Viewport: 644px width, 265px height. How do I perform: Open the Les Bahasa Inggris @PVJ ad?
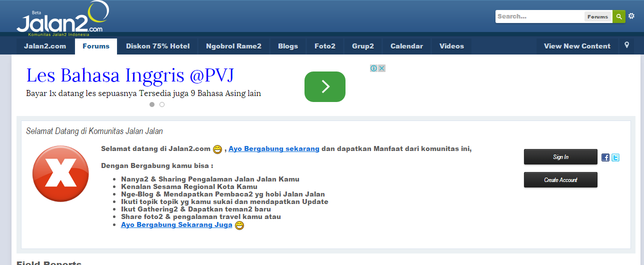(130, 75)
